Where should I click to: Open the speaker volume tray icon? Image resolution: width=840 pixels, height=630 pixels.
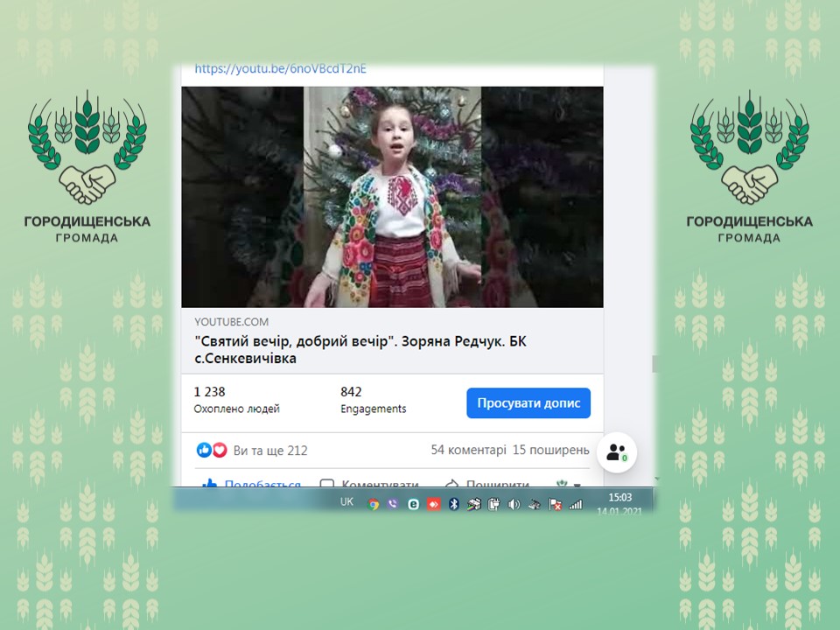click(x=514, y=504)
